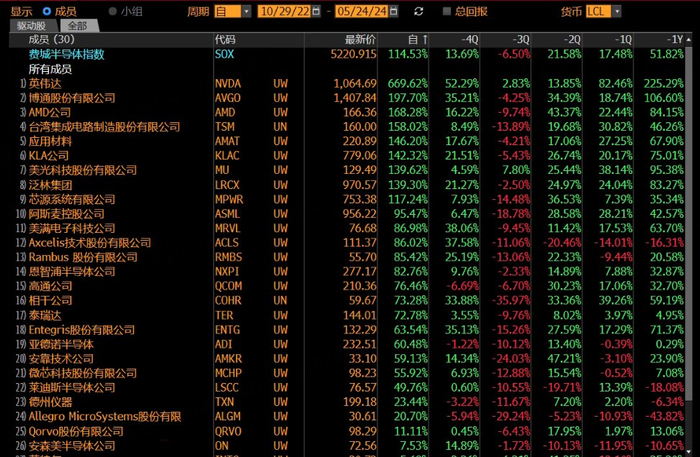Click the AVGO ticker code
700x457 pixels.
(228, 98)
